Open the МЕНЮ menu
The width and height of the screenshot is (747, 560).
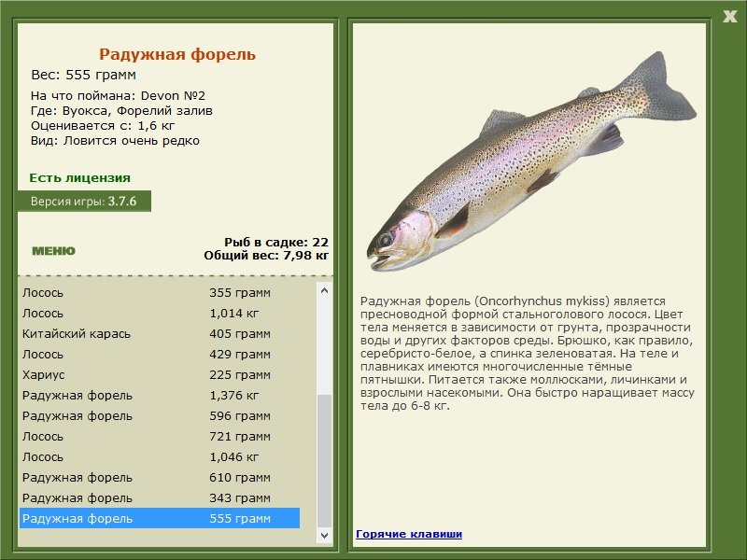[x=53, y=251]
